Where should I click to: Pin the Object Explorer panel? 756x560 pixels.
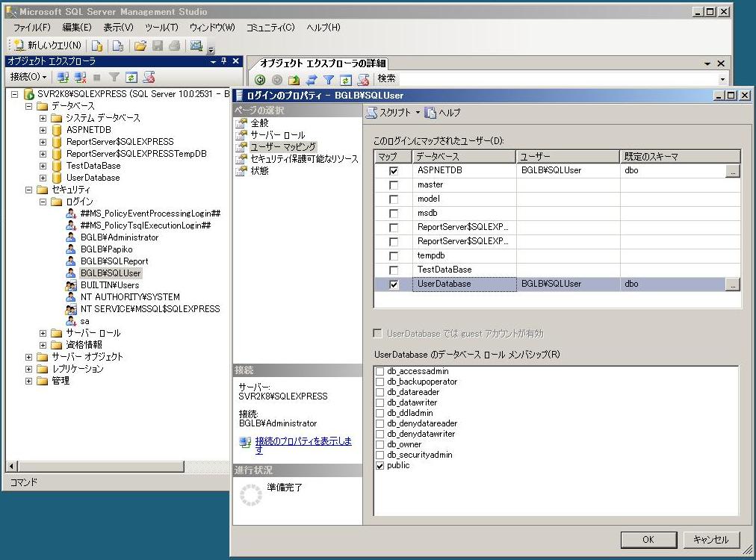tap(223, 61)
